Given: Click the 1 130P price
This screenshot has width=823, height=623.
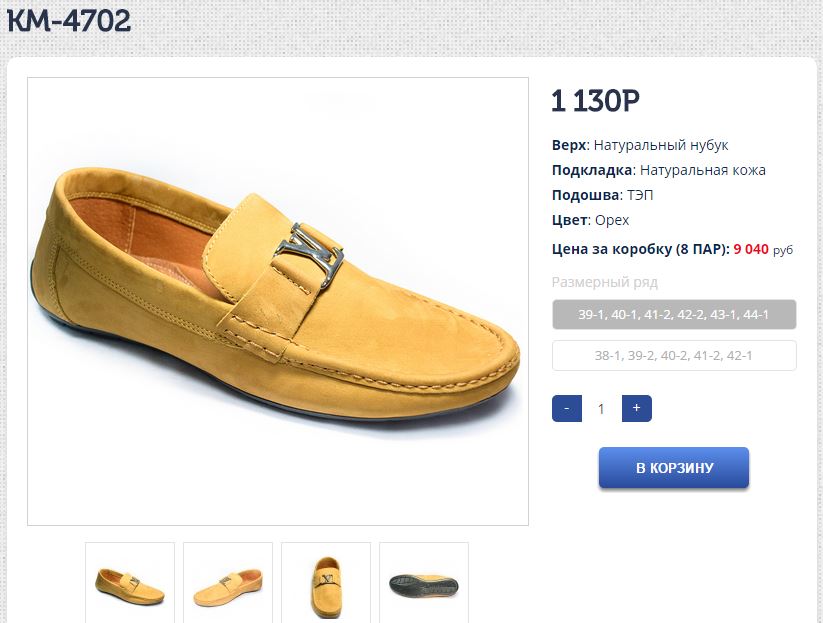Looking at the screenshot, I should [x=595, y=101].
